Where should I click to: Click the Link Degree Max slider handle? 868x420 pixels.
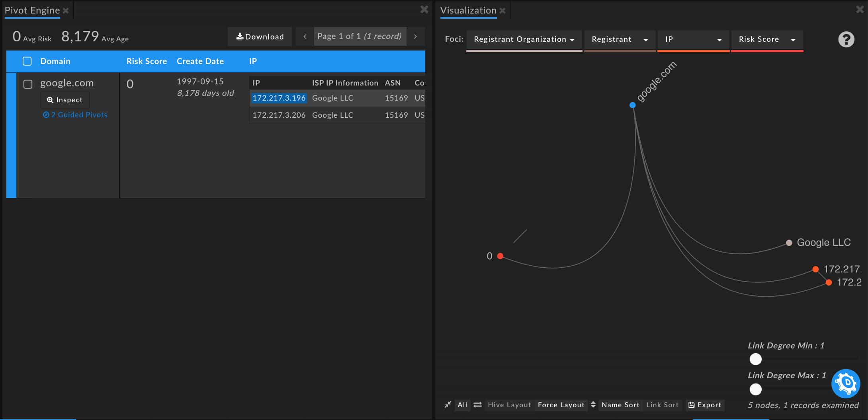pos(755,389)
